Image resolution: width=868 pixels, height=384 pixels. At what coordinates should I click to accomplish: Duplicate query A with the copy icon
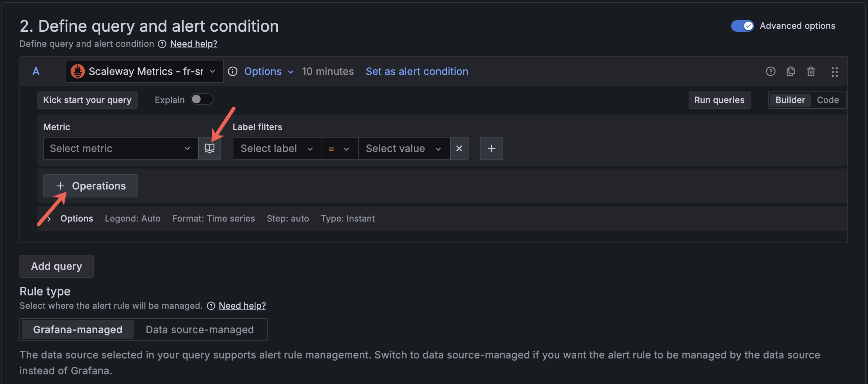791,71
